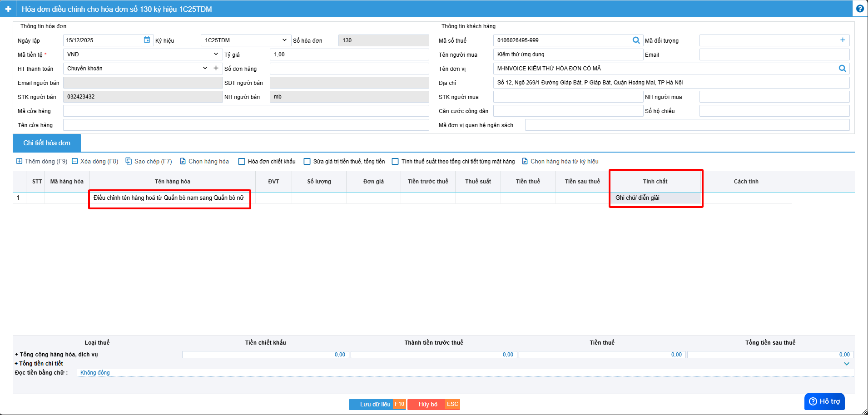Expand the Tổng tiền chi tiết chevron

pyautogui.click(x=847, y=364)
